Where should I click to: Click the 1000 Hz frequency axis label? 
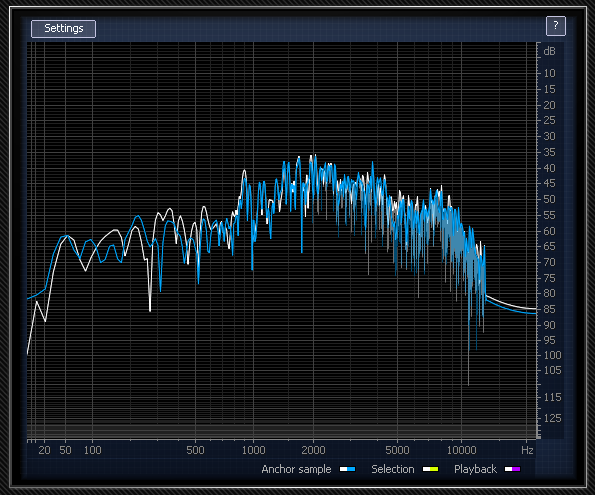pos(253,450)
